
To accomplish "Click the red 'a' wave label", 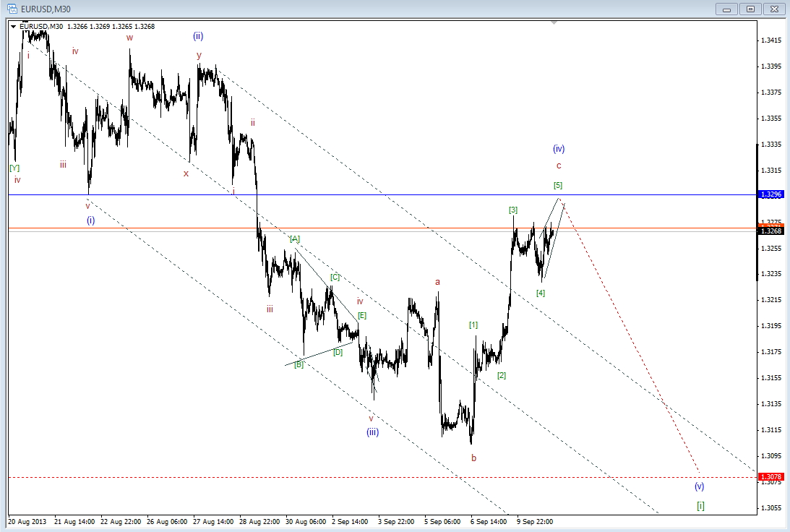I will (x=438, y=282).
